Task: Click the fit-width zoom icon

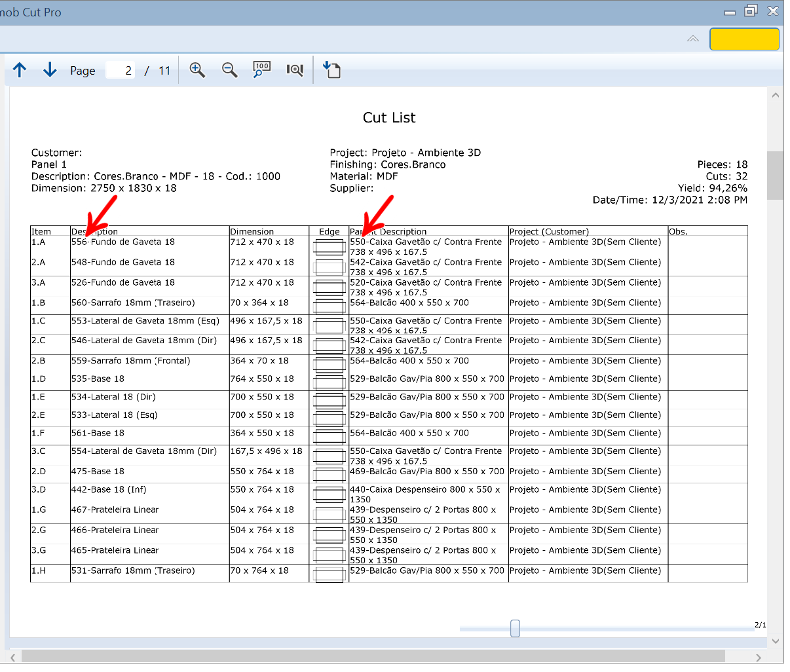Action: (295, 70)
